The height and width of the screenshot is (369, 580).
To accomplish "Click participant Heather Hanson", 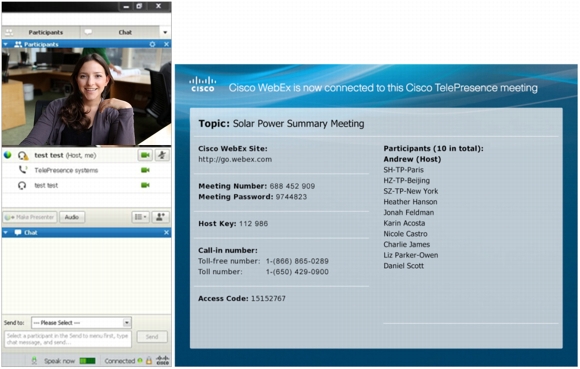I will click(x=410, y=202).
